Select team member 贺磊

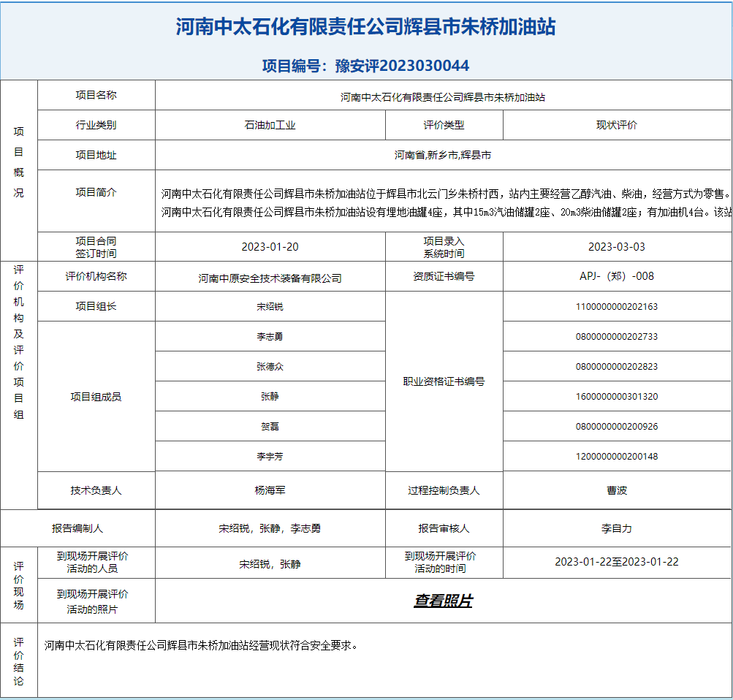(270, 426)
